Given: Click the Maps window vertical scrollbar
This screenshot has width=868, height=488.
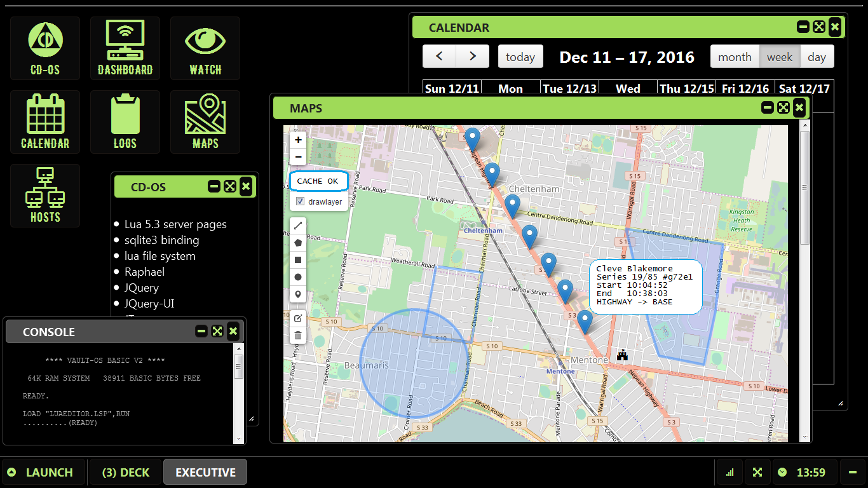Looking at the screenshot, I should click(804, 188).
